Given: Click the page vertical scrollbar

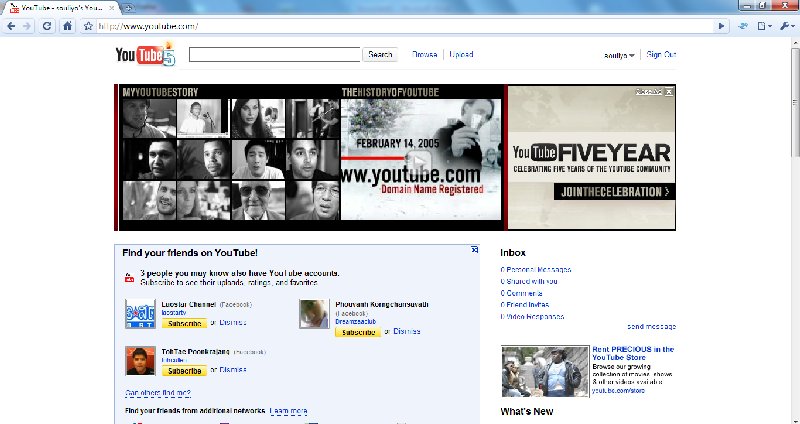Looking at the screenshot, I should tap(794, 100).
